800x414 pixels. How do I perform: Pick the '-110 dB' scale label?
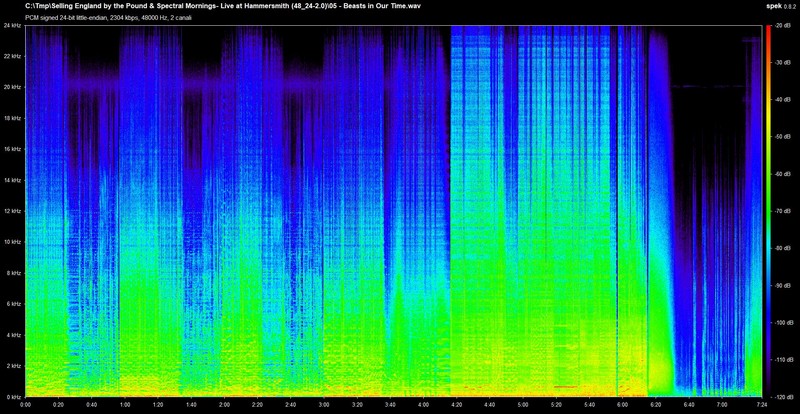[x=782, y=360]
